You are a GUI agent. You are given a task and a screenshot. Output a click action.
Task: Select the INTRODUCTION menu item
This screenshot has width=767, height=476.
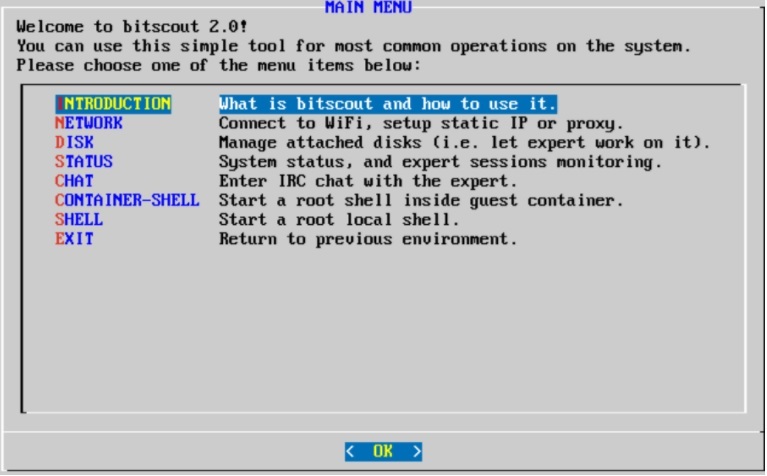[113, 104]
